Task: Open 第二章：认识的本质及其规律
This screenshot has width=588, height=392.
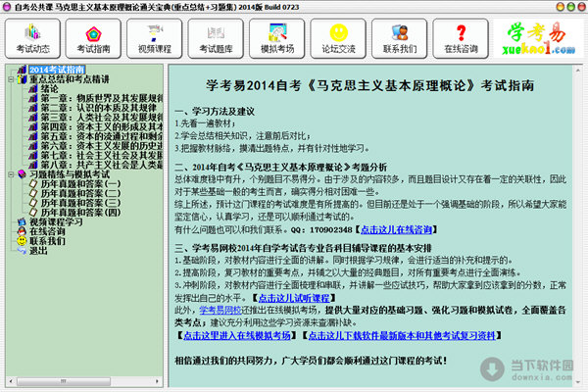Action: [x=99, y=108]
